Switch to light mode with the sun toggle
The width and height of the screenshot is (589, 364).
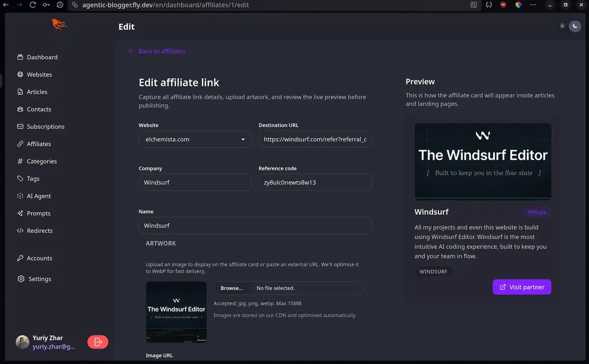coord(562,26)
